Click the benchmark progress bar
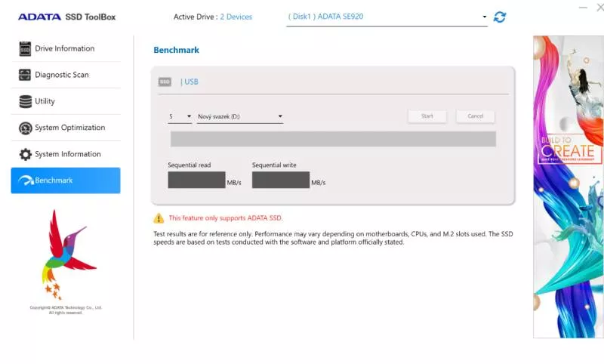604x364 pixels. point(333,139)
